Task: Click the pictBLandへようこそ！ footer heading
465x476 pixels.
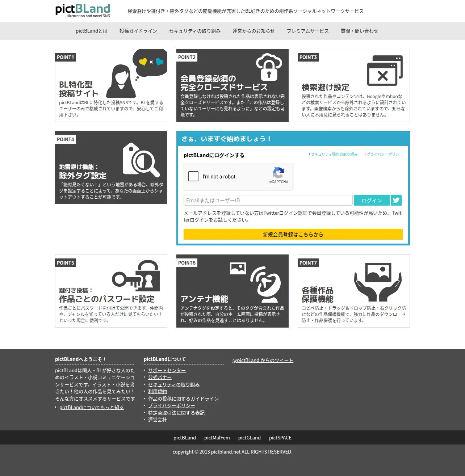Action: [81, 359]
